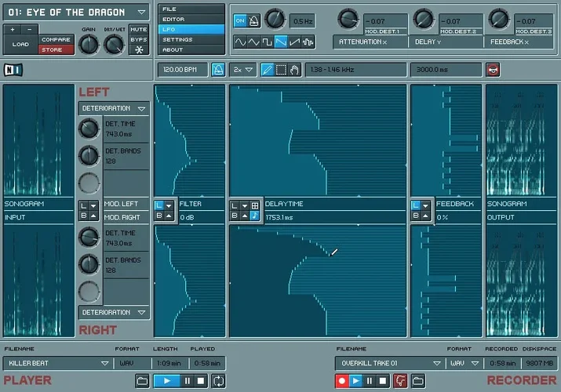
Task: Click the Filter down arrow button
Action: pos(169,205)
